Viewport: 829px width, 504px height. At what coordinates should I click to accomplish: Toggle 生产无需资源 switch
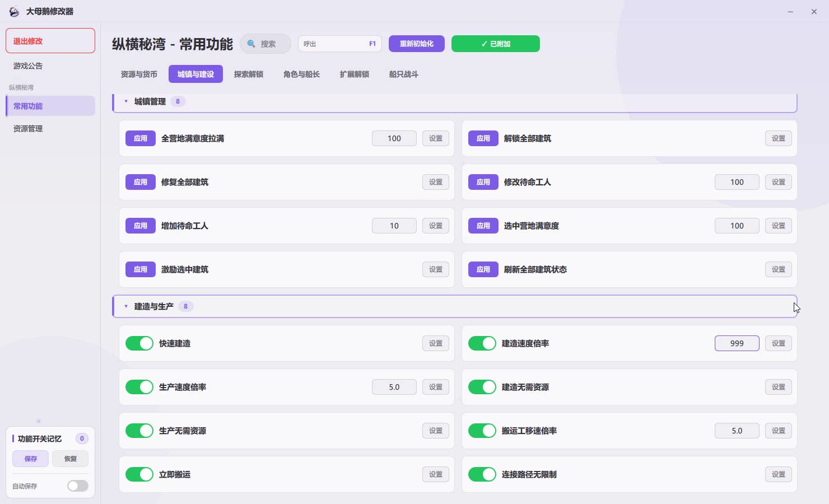139,431
